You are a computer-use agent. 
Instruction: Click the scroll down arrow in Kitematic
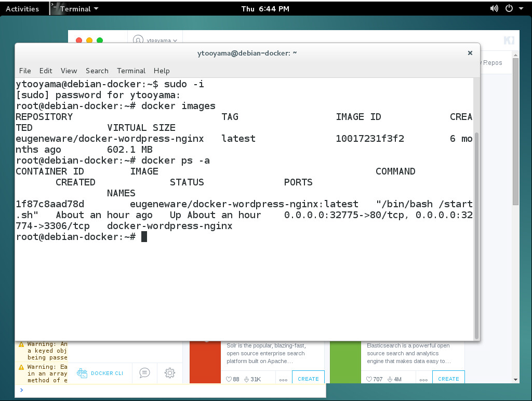pyautogui.click(x=516, y=380)
